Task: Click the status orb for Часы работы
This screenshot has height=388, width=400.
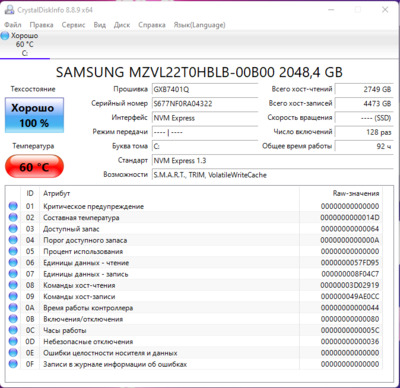Action: coord(13,330)
